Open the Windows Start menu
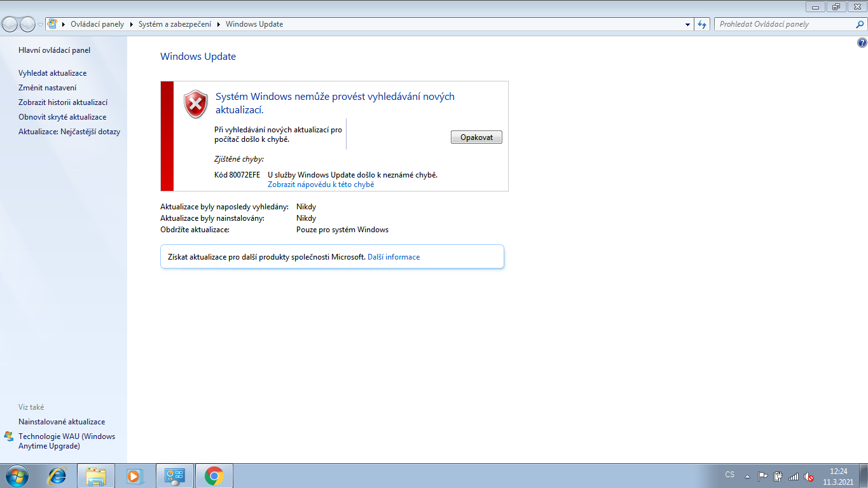 (x=17, y=476)
